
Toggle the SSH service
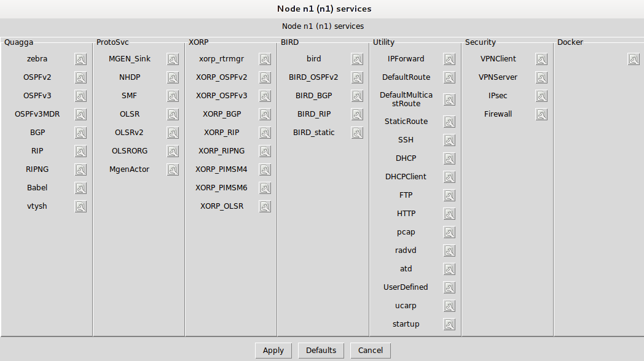(406, 140)
